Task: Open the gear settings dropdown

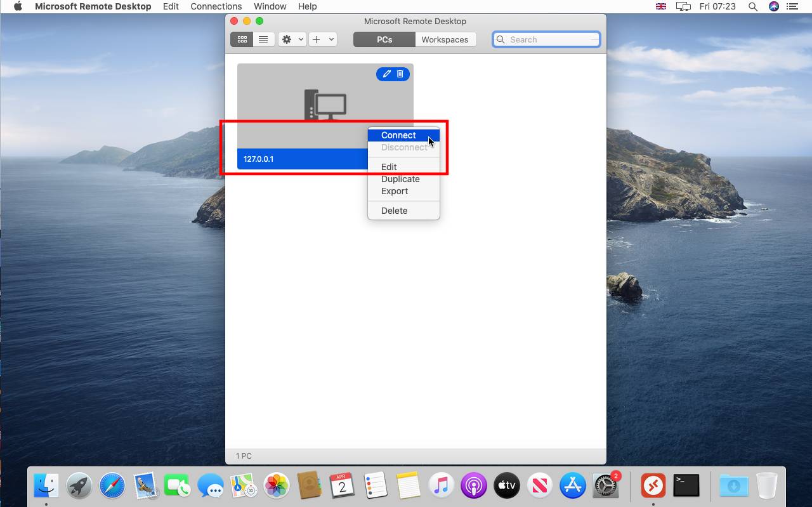Action: pos(292,39)
